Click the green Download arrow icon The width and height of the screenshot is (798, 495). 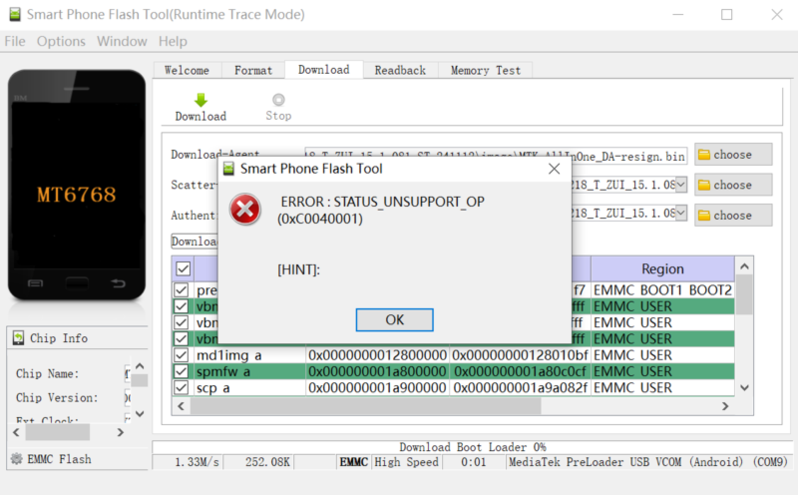tap(200, 100)
